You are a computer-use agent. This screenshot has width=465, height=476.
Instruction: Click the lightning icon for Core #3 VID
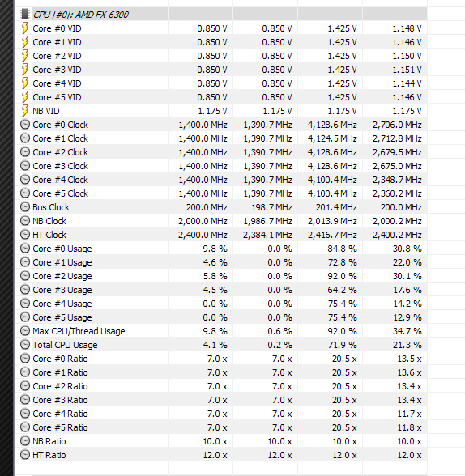pyautogui.click(x=25, y=70)
